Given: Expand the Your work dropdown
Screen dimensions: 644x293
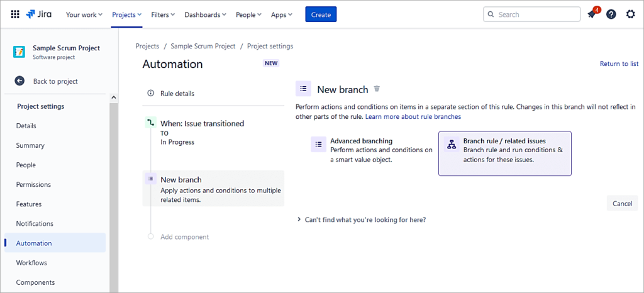Looking at the screenshot, I should pos(84,14).
